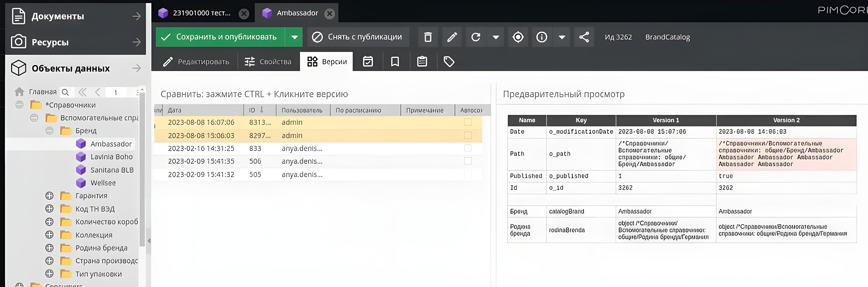Switch to the 231901000 тест tab
868x287 pixels.
pyautogui.click(x=201, y=13)
